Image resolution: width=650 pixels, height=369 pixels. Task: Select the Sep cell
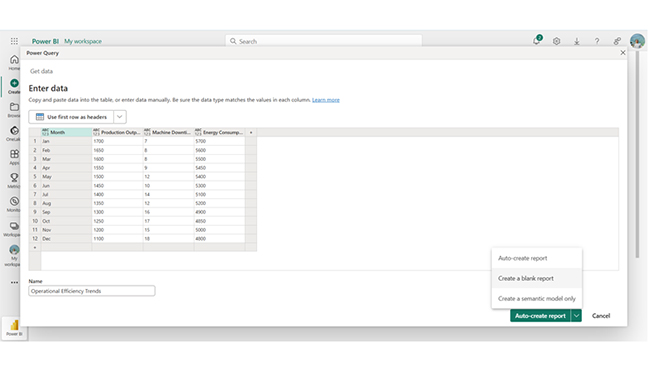[66, 212]
